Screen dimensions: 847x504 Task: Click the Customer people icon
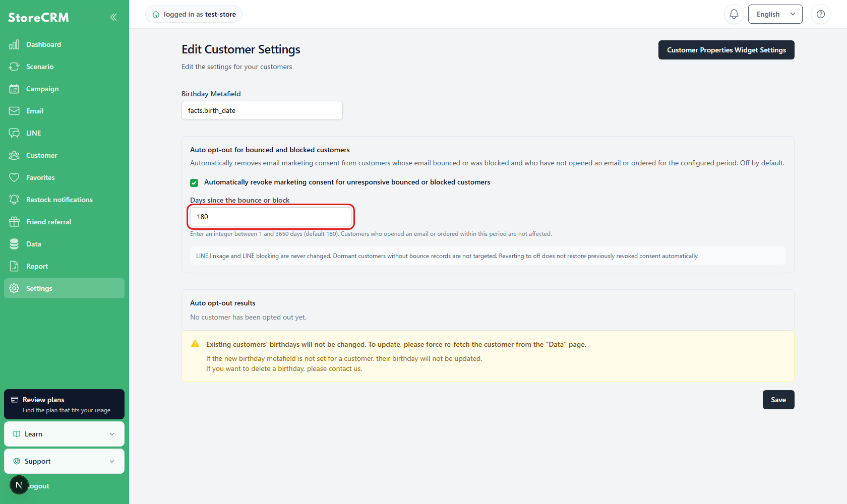click(x=14, y=155)
